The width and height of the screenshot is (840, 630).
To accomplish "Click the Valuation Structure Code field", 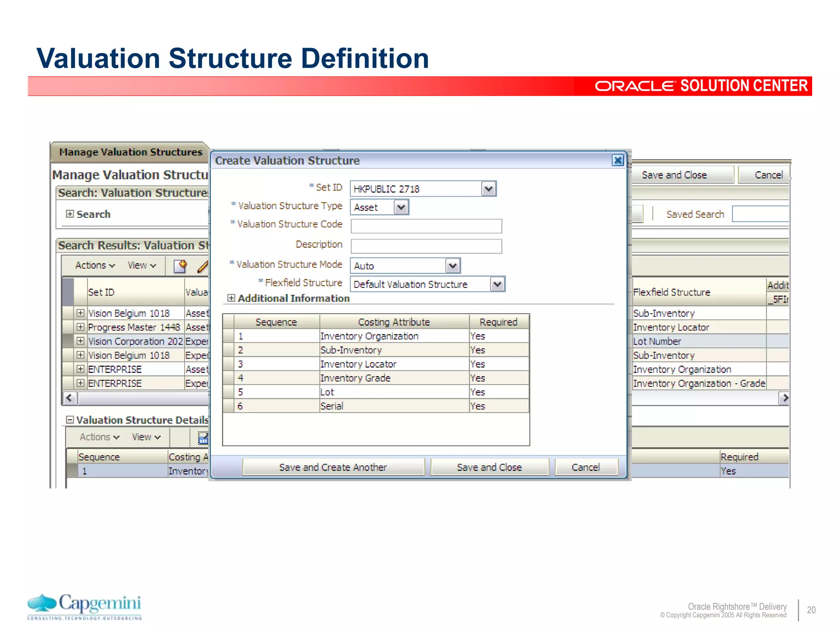I will coord(426,226).
